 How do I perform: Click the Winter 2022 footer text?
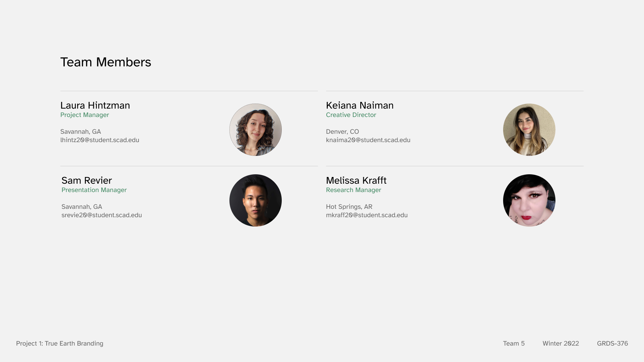click(x=560, y=344)
